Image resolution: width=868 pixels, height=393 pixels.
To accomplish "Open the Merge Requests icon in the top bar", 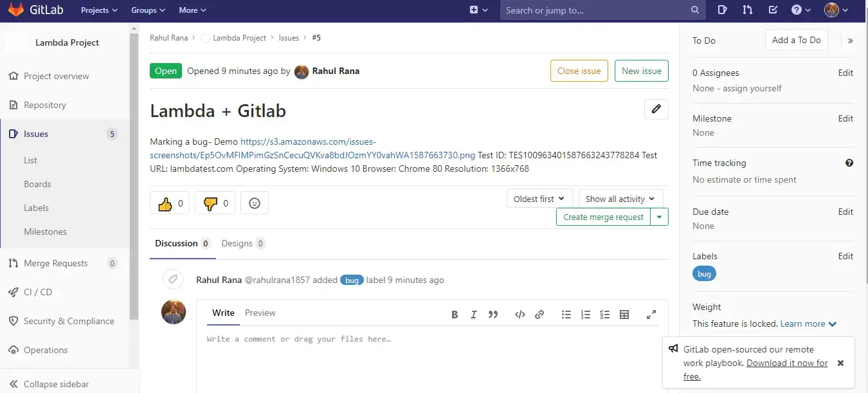I will click(747, 10).
